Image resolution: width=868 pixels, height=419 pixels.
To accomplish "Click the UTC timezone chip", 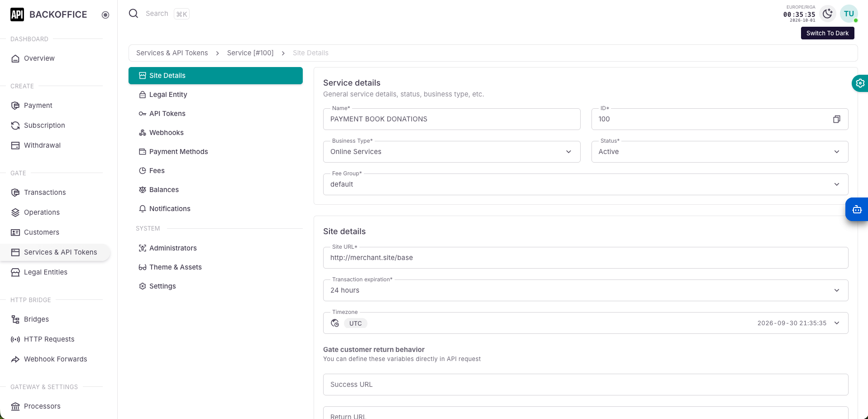I will [356, 323].
